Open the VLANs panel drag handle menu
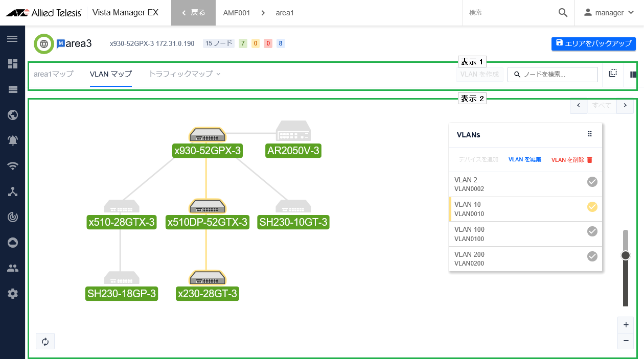This screenshot has width=644, height=359. click(x=590, y=134)
